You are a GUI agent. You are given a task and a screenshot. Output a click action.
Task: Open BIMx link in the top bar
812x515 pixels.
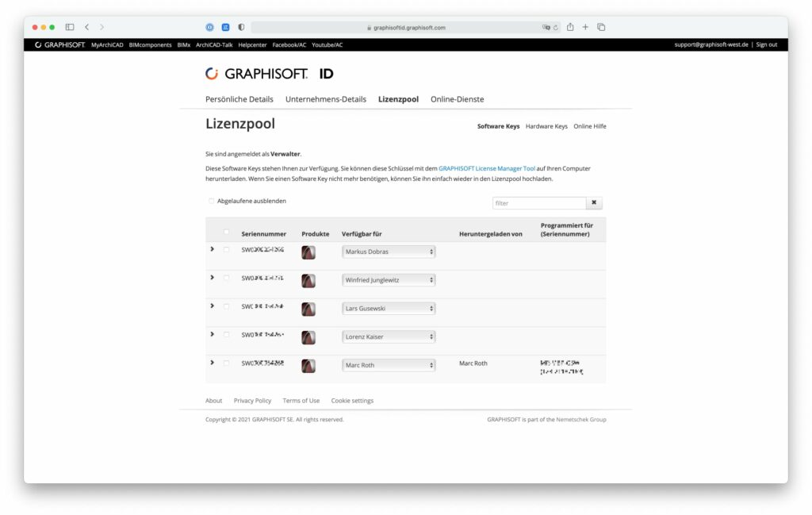(x=184, y=45)
